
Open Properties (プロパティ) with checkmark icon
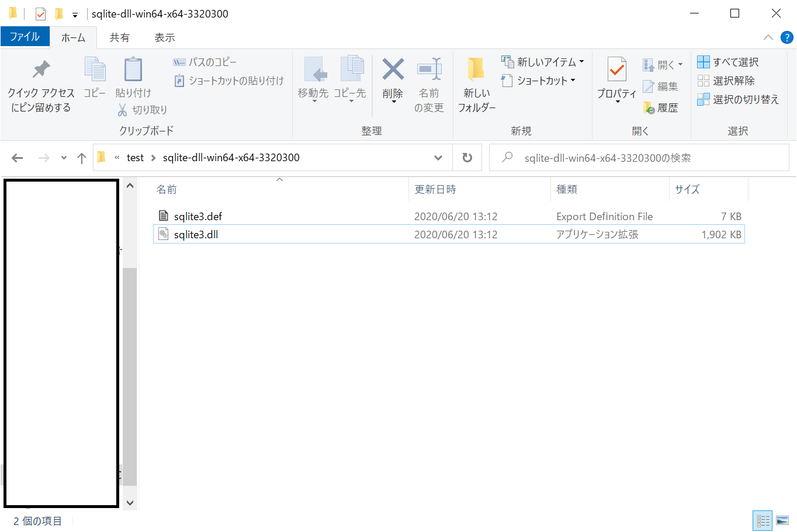[x=616, y=79]
